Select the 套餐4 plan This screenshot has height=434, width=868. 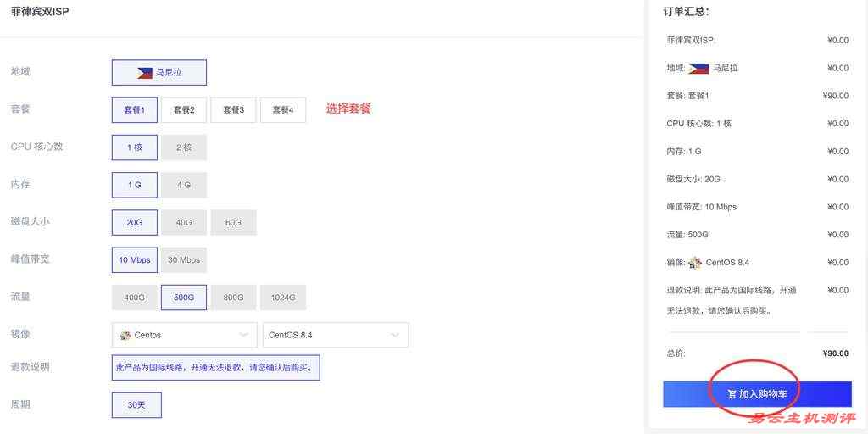click(283, 109)
